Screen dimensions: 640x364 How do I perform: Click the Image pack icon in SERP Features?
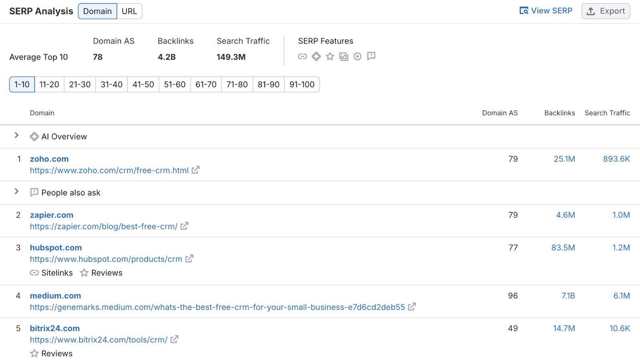tap(343, 56)
